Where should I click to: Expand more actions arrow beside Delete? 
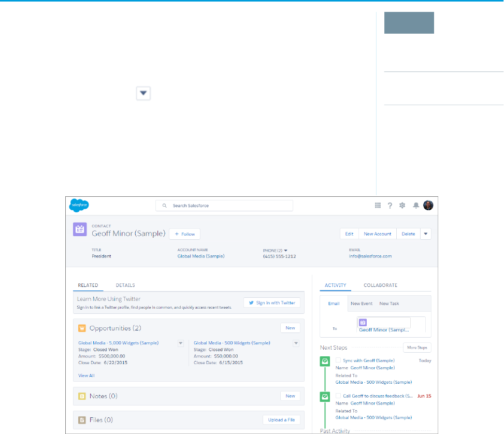(426, 234)
